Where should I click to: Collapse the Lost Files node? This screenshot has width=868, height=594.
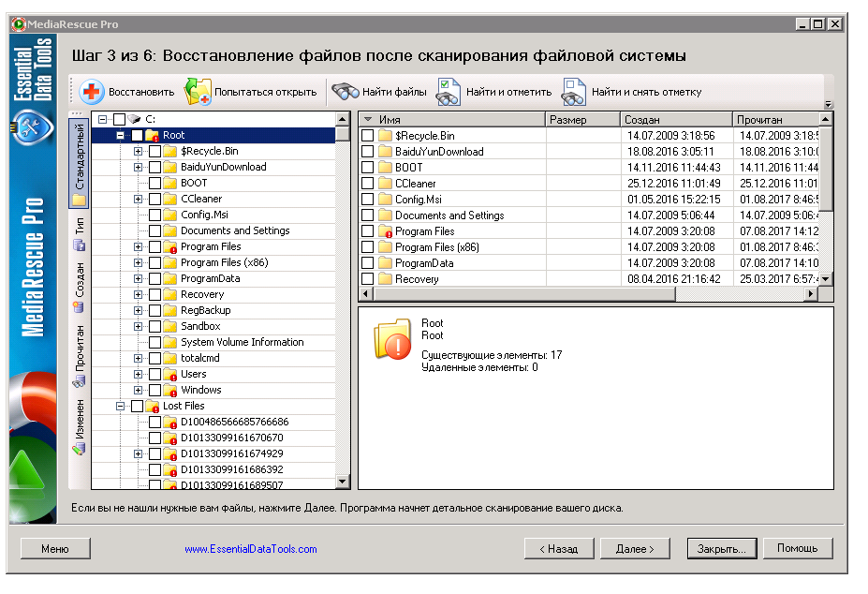pyautogui.click(x=120, y=407)
